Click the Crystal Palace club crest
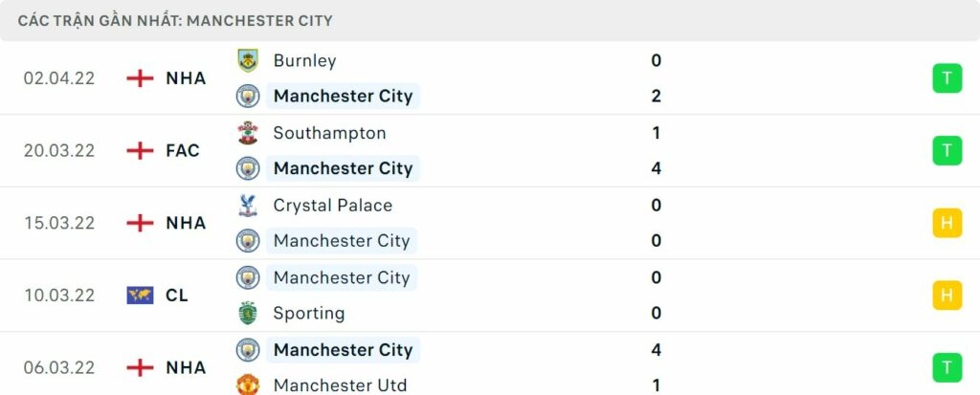This screenshot has height=395, width=980. click(248, 206)
